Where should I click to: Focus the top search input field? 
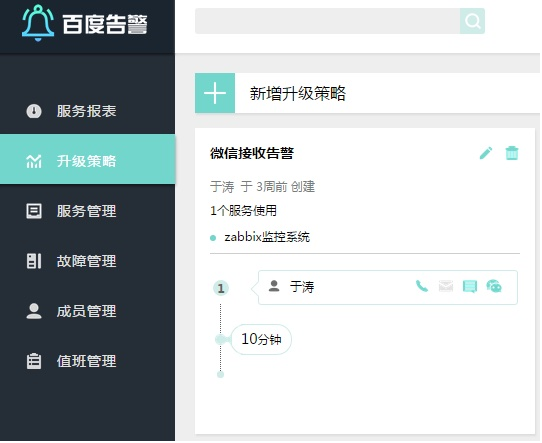point(328,21)
